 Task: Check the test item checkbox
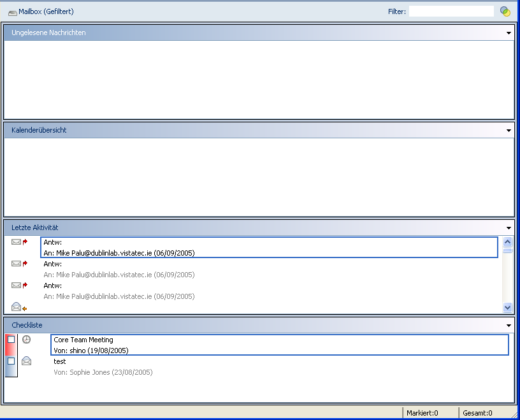[x=11, y=361]
